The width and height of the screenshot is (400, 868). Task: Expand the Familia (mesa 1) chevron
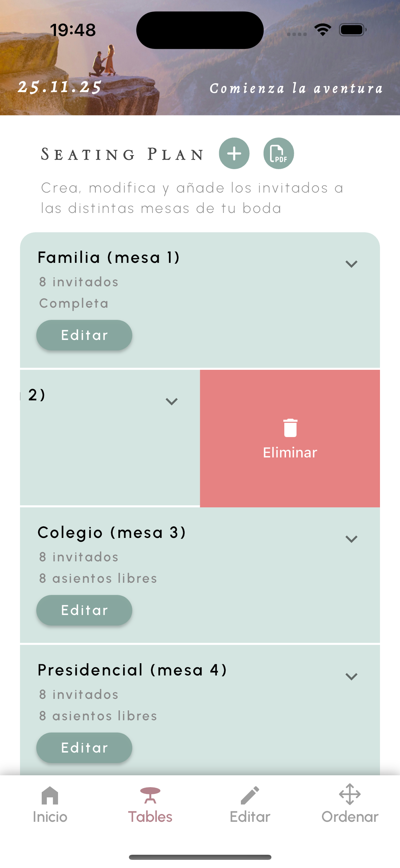tap(351, 264)
